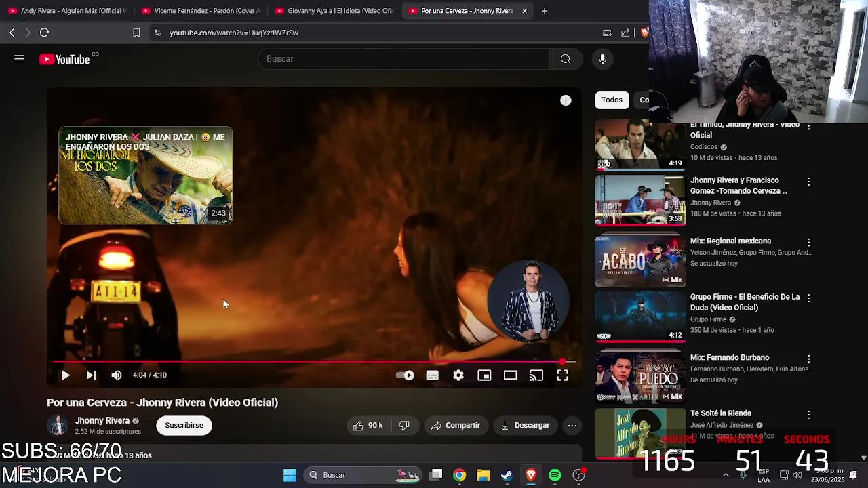Image resolution: width=868 pixels, height=488 pixels.
Task: Toggle the autoplay switch
Action: click(405, 375)
